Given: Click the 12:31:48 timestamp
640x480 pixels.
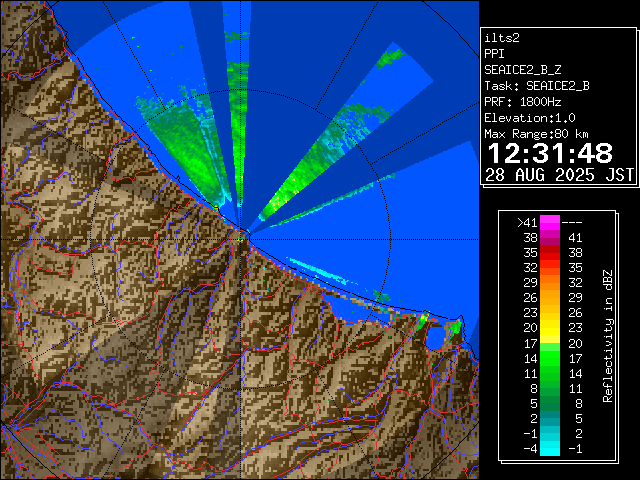Looking at the screenshot, I should [x=549, y=153].
